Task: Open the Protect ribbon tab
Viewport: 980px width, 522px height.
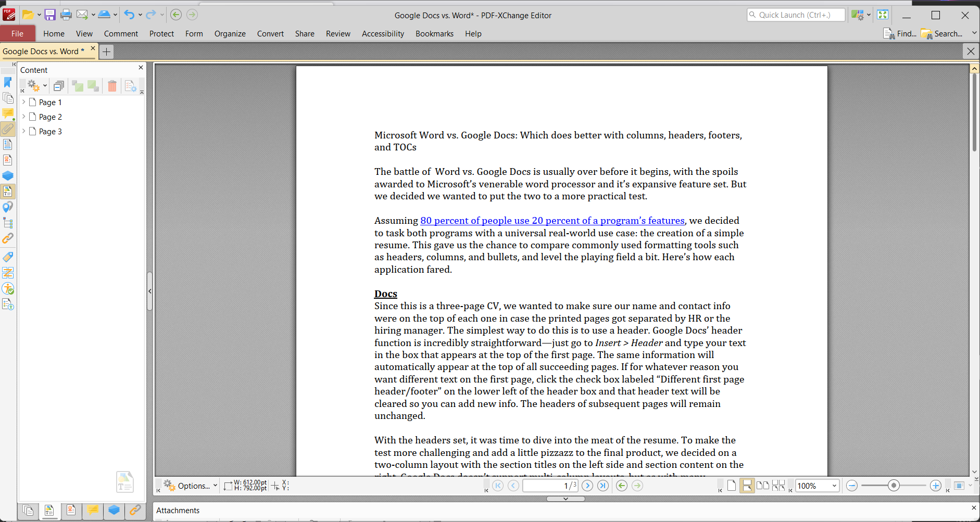Action: click(x=161, y=33)
